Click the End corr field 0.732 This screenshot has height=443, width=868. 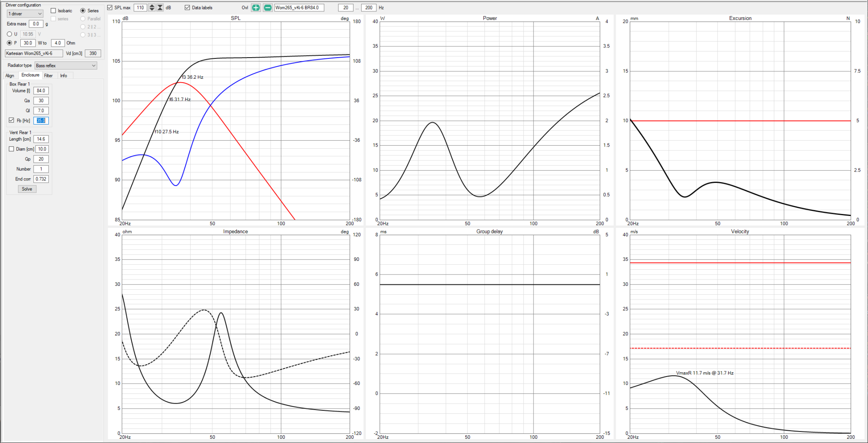pyautogui.click(x=41, y=179)
